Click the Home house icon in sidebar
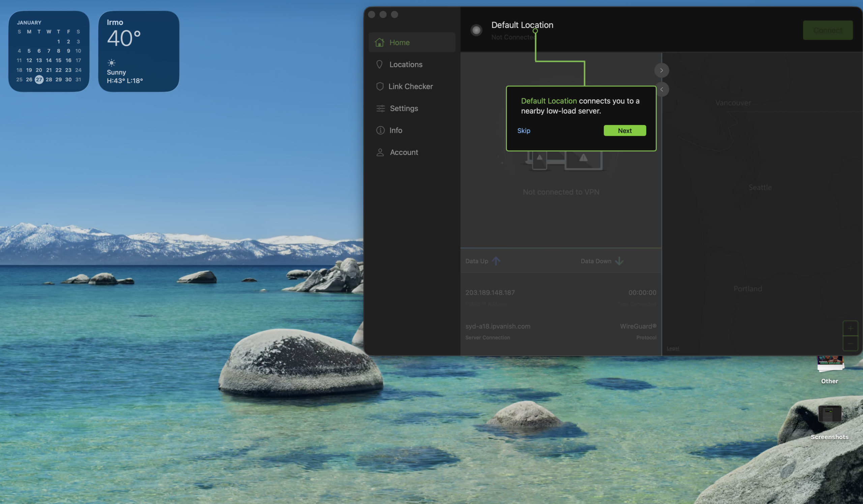 pos(379,42)
